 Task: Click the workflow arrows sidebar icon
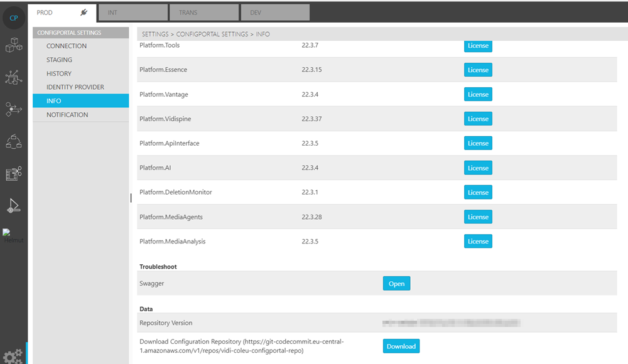[x=13, y=110]
